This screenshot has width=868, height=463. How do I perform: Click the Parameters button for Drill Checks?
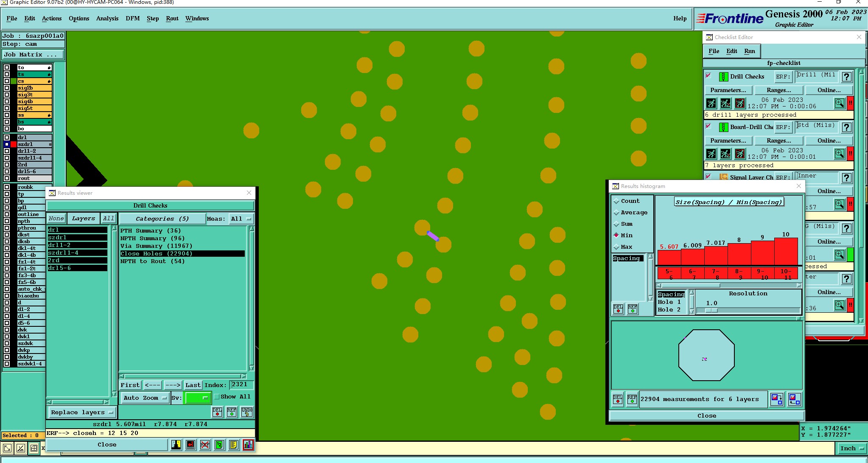(728, 90)
